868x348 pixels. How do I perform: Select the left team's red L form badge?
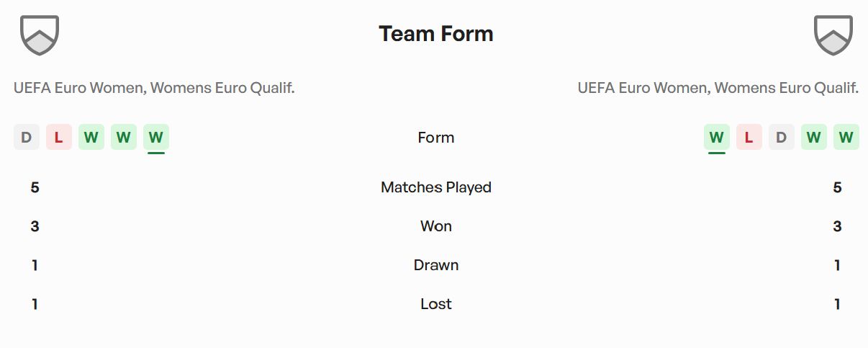click(59, 137)
